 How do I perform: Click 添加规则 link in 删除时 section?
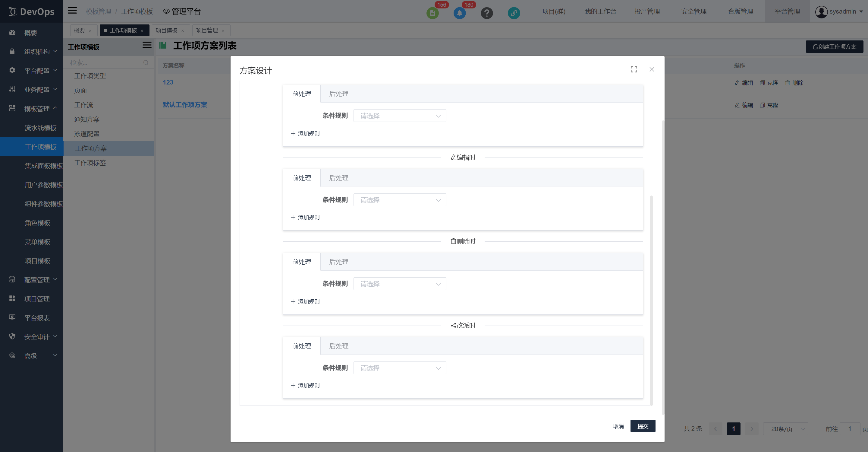[x=304, y=301]
